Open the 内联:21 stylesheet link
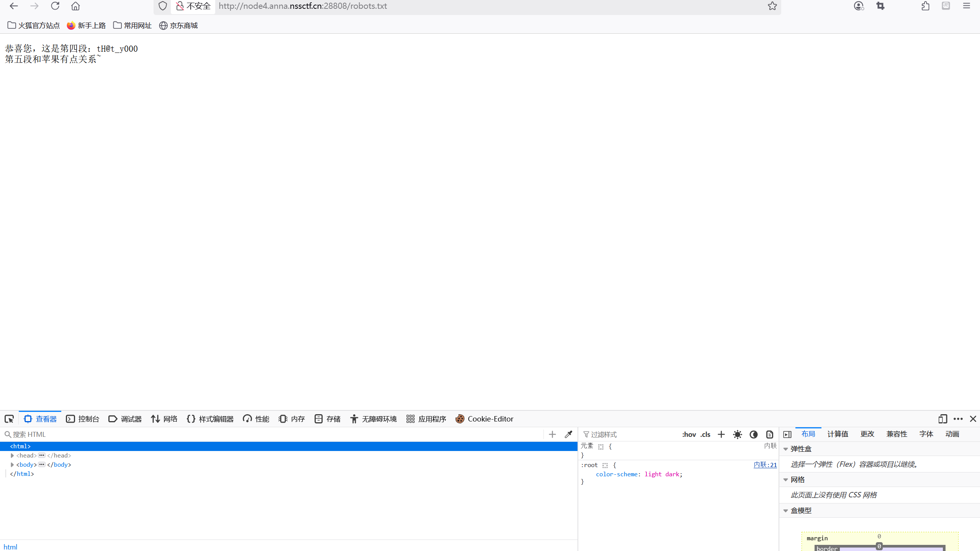Image resolution: width=980 pixels, height=551 pixels. click(765, 465)
